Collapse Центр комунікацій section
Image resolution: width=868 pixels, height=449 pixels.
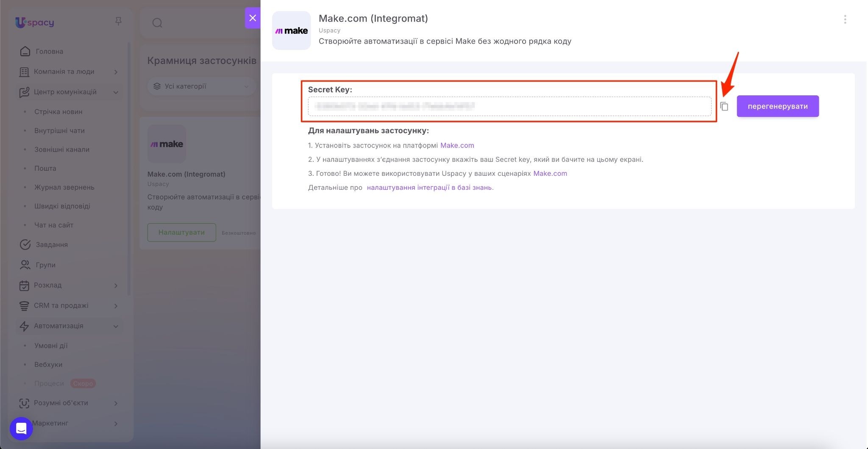pos(116,92)
